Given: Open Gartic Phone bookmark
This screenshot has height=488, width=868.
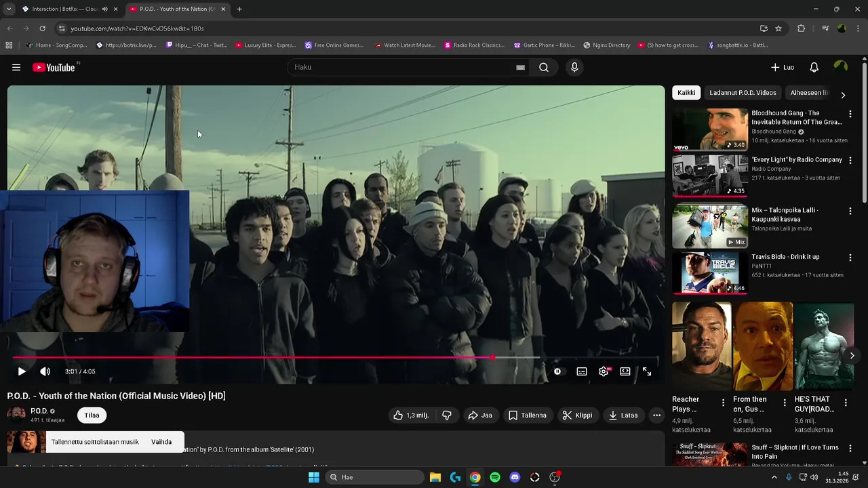Looking at the screenshot, I should pyautogui.click(x=545, y=45).
